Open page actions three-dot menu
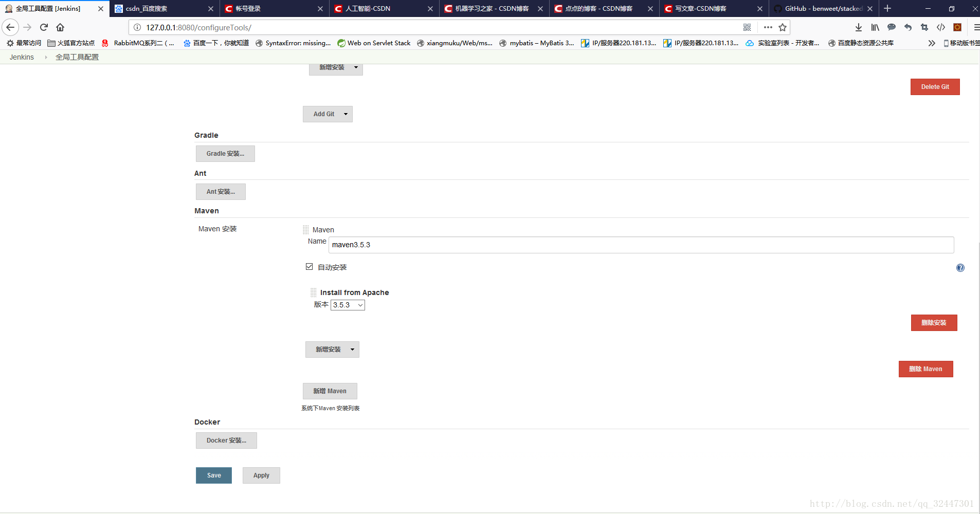The width and height of the screenshot is (980, 514). pyautogui.click(x=768, y=27)
